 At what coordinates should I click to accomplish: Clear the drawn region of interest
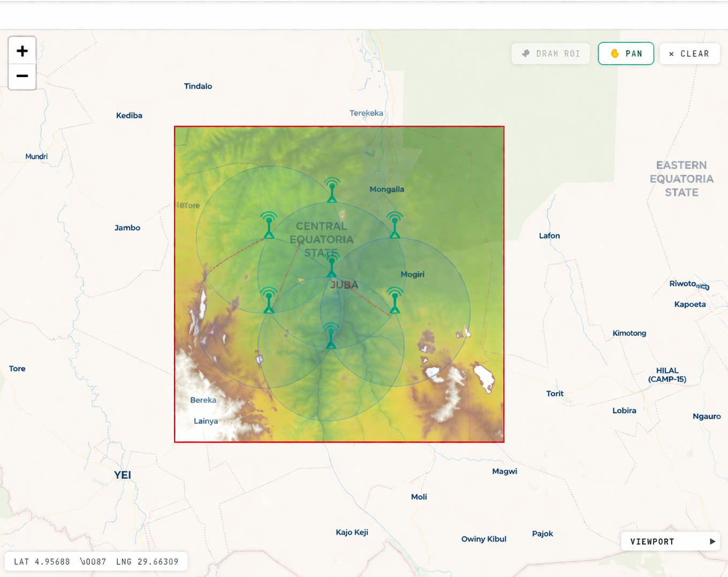tap(689, 54)
